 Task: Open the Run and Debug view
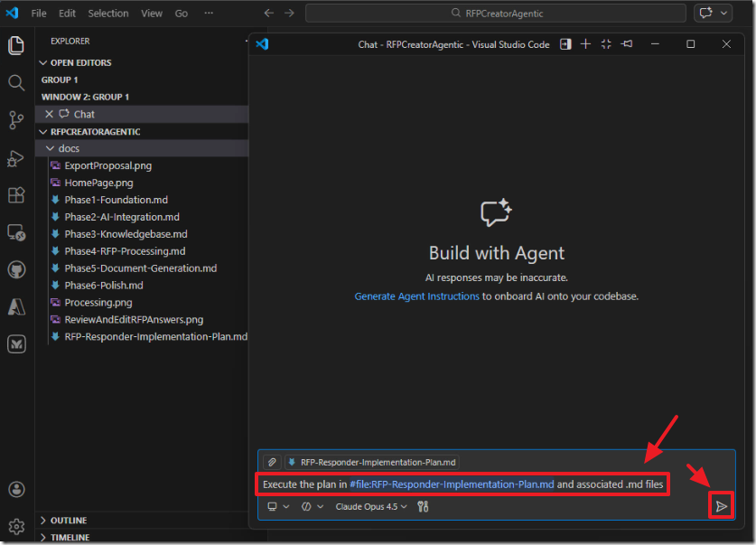(16, 157)
